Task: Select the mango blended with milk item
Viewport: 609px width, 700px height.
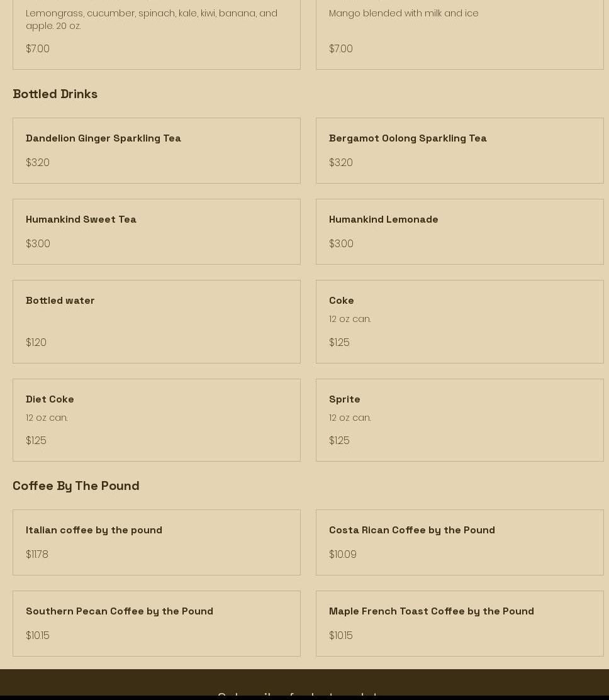Action: point(459,31)
